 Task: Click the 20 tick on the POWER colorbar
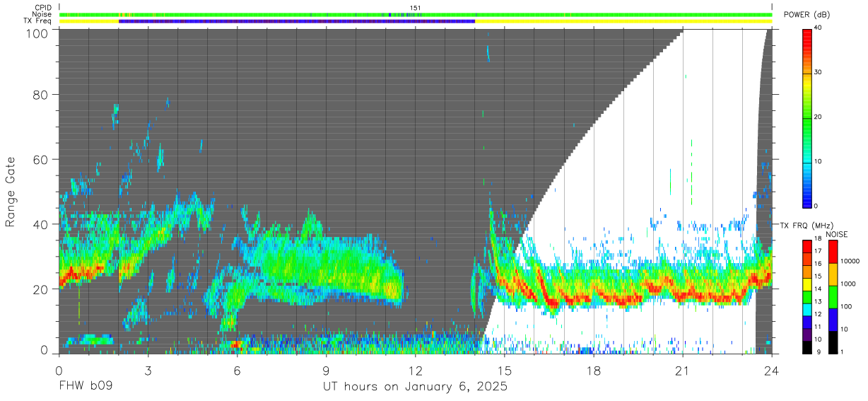tap(819, 117)
